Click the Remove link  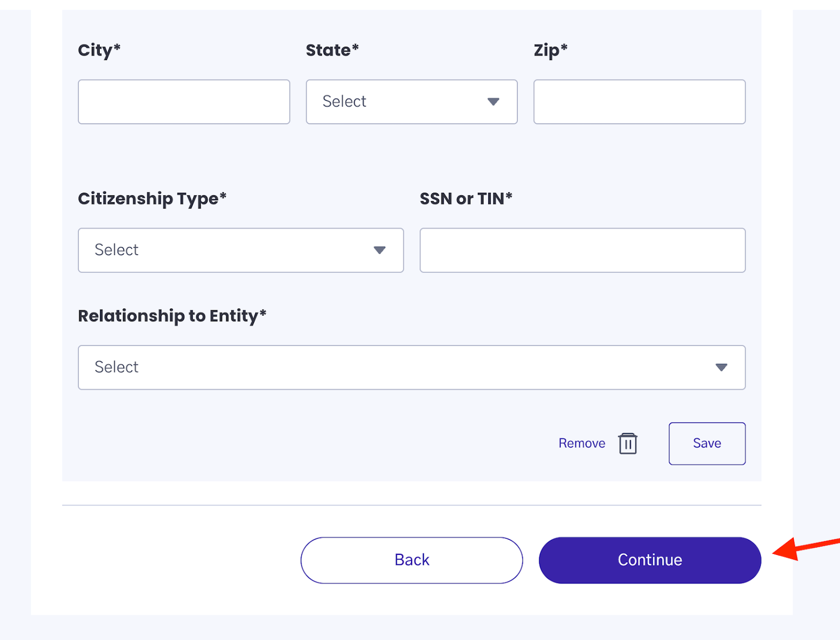click(x=582, y=443)
